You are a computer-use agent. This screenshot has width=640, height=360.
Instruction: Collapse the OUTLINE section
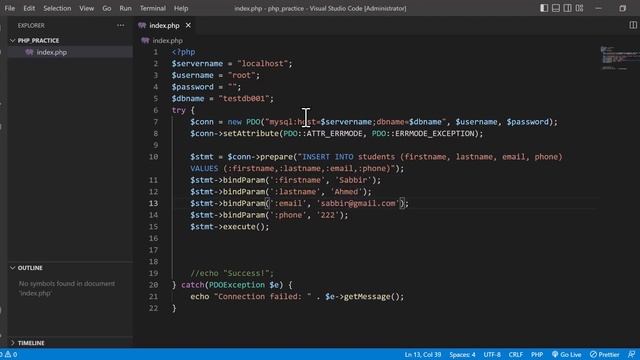click(x=30, y=268)
